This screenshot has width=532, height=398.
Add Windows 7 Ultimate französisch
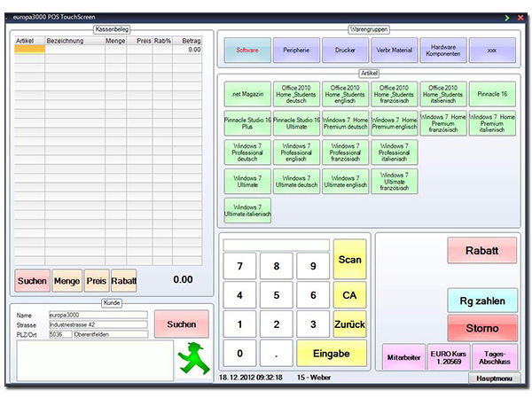(395, 182)
